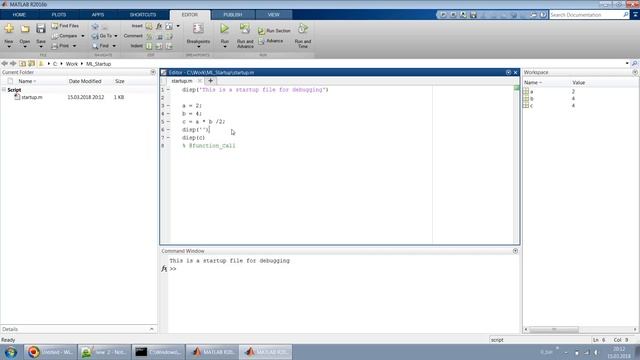Viewport: 640px width, 360px height.
Task: Click the back navigation arrow in address bar
Action: [x=4, y=64]
